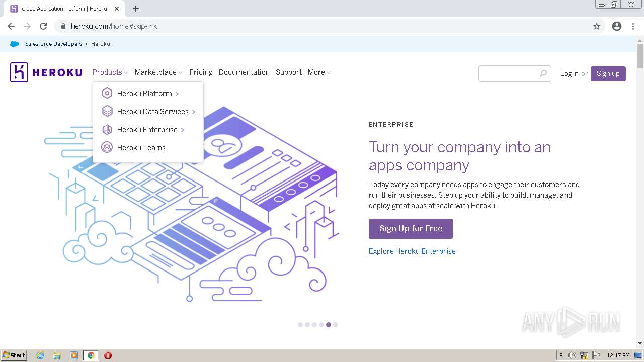
Task: Open the media player taskbar icon
Action: coord(74,355)
